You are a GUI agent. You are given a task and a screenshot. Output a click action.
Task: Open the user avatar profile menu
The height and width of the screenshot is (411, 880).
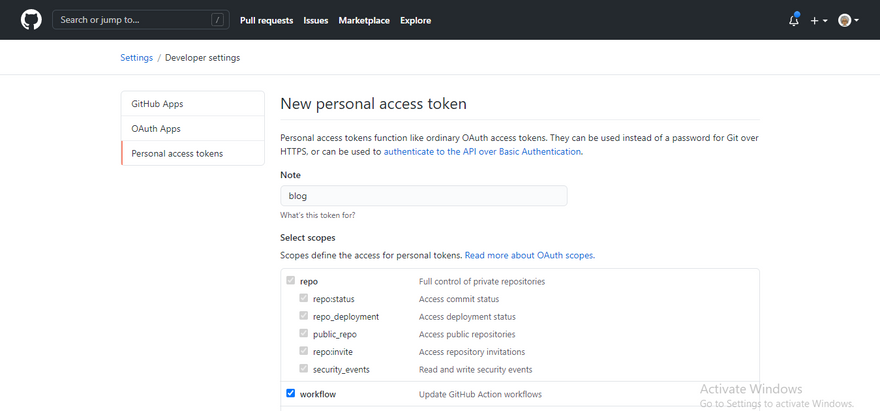(847, 20)
